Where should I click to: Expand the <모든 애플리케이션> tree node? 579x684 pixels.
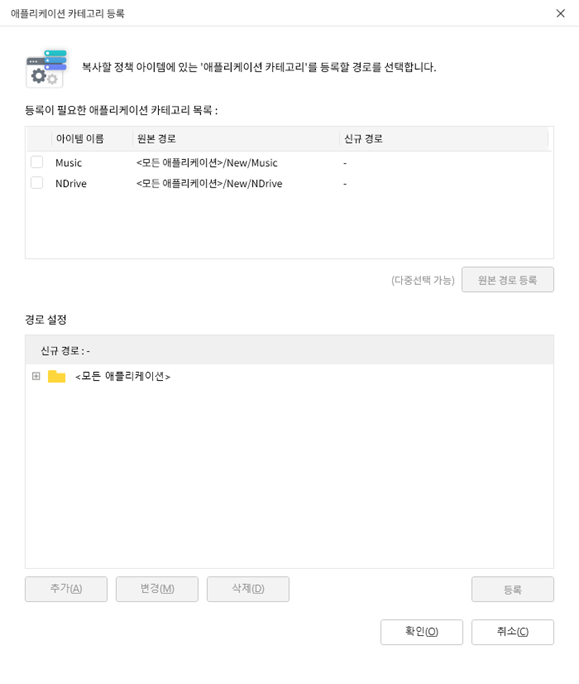(x=36, y=376)
